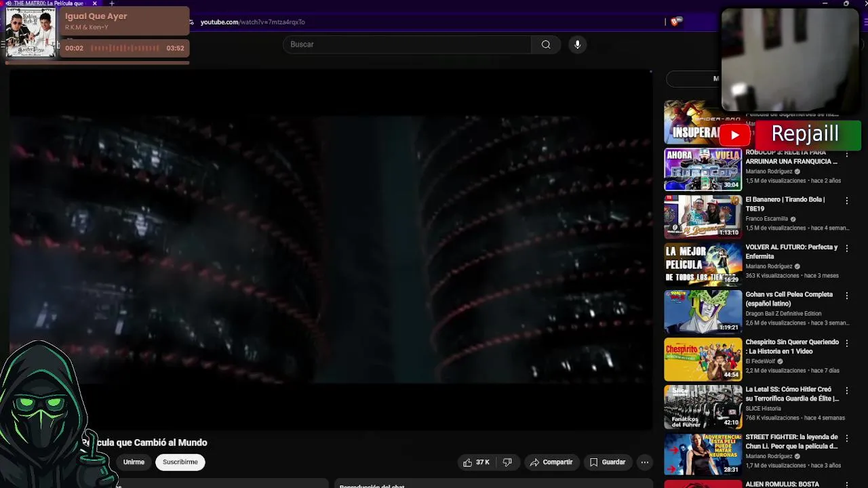The height and width of the screenshot is (488, 868).
Task: Open options for Gohan vs Cell video
Action: (846, 296)
